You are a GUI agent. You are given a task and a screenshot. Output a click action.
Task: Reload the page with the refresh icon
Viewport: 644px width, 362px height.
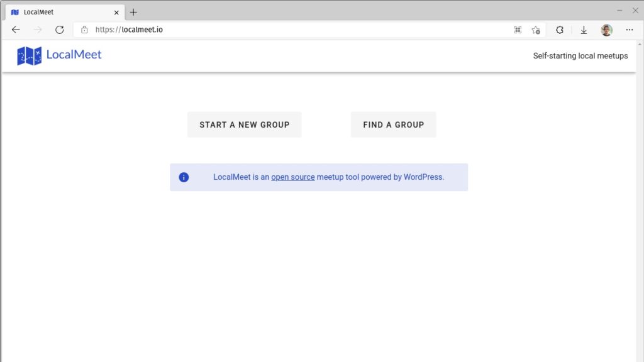60,30
